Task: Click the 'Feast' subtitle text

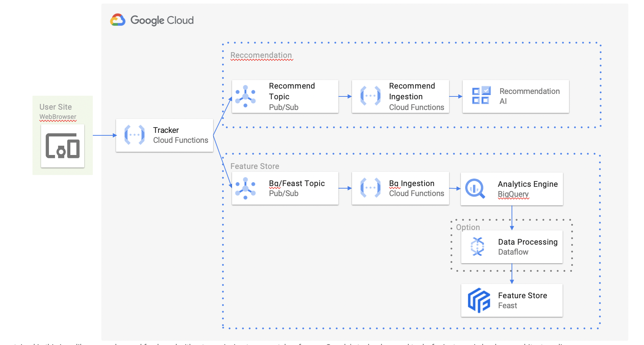Action: click(x=508, y=305)
